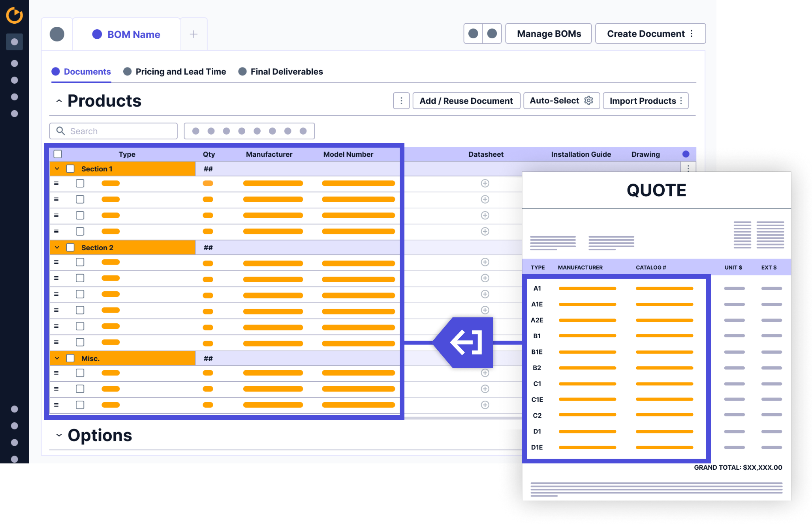The image size is (812, 525).
Task: Check the Misc. section checkbox
Action: click(70, 358)
